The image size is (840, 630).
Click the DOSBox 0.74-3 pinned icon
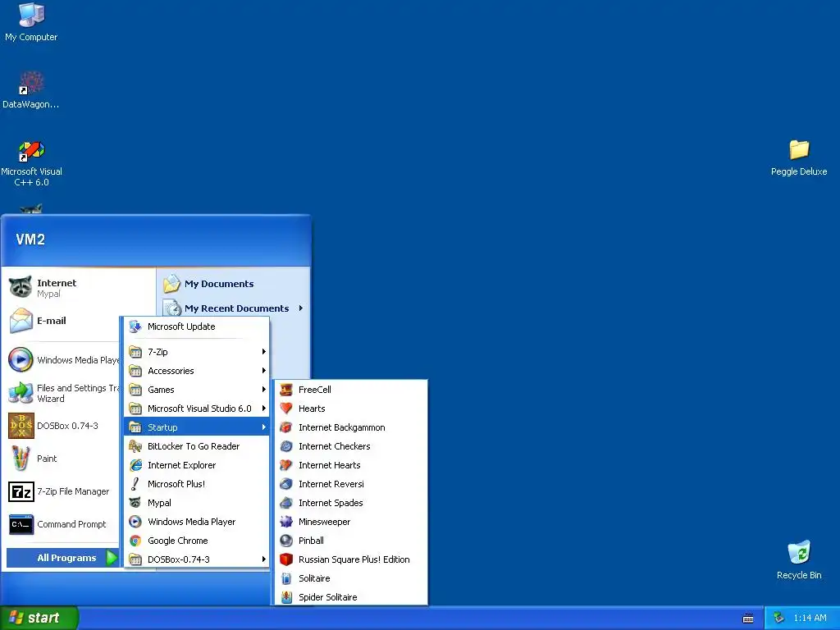pos(21,426)
